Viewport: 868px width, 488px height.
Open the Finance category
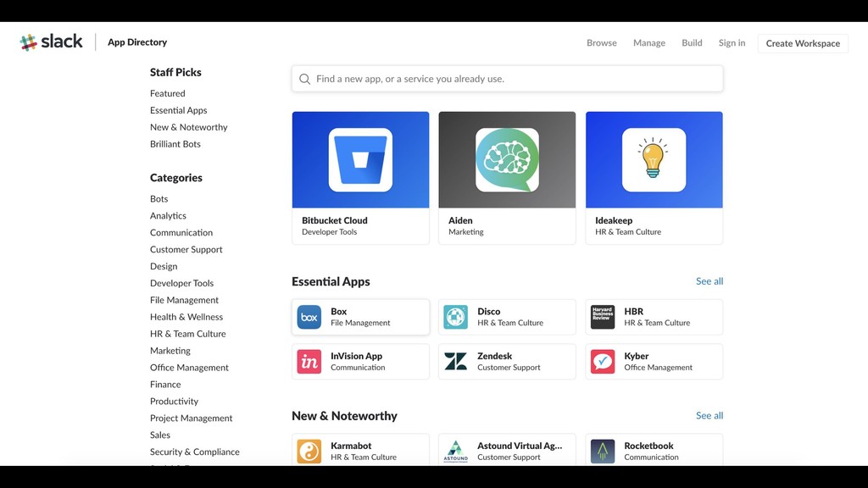click(x=165, y=385)
